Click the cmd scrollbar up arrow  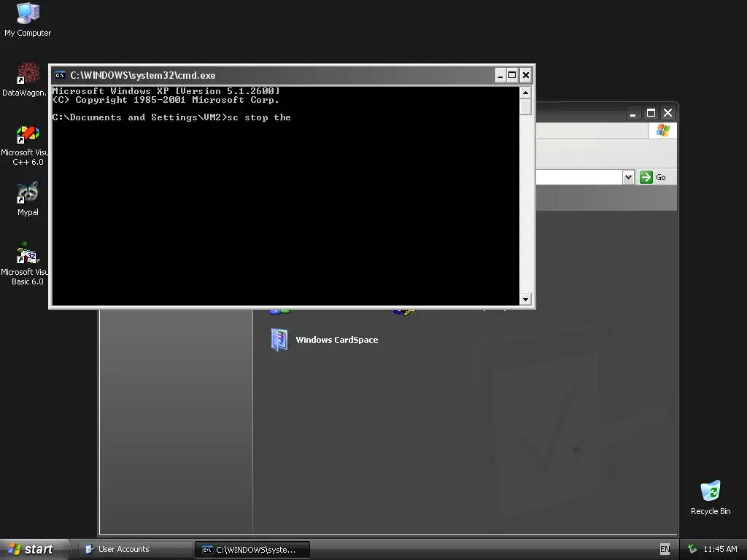coord(525,93)
